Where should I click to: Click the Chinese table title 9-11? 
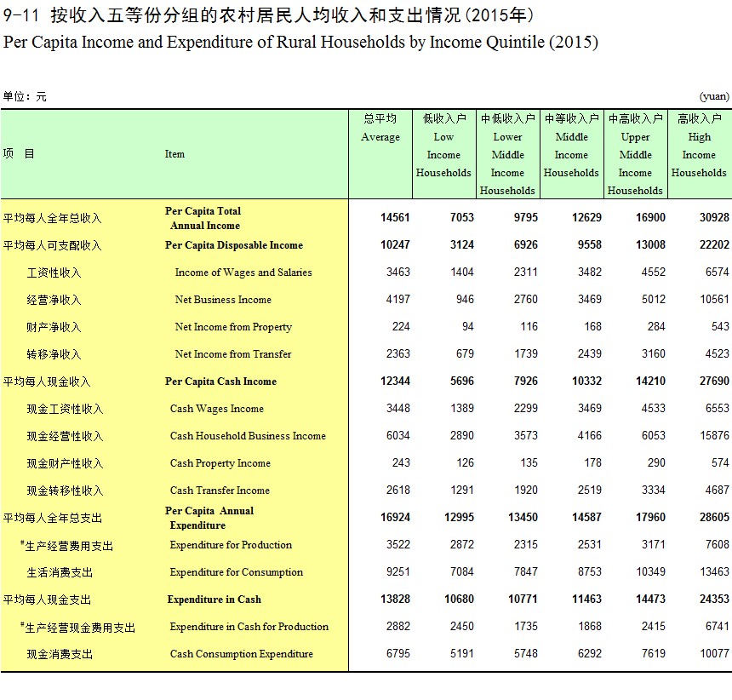coord(268,15)
